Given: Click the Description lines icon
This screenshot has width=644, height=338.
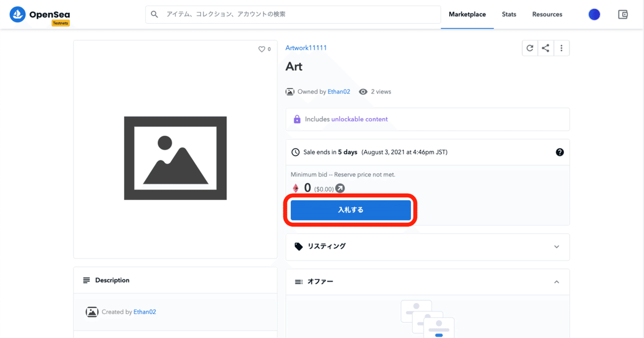Looking at the screenshot, I should pyautogui.click(x=86, y=280).
